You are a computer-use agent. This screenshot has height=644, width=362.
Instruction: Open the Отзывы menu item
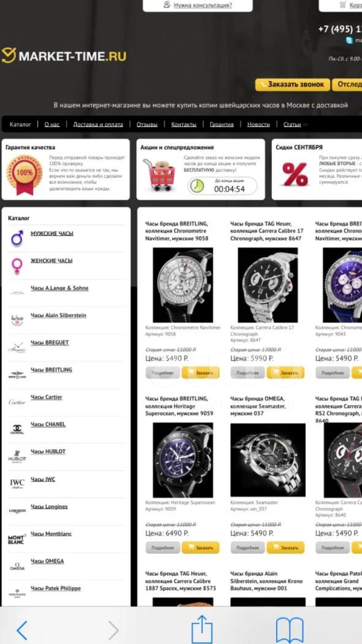pos(147,125)
